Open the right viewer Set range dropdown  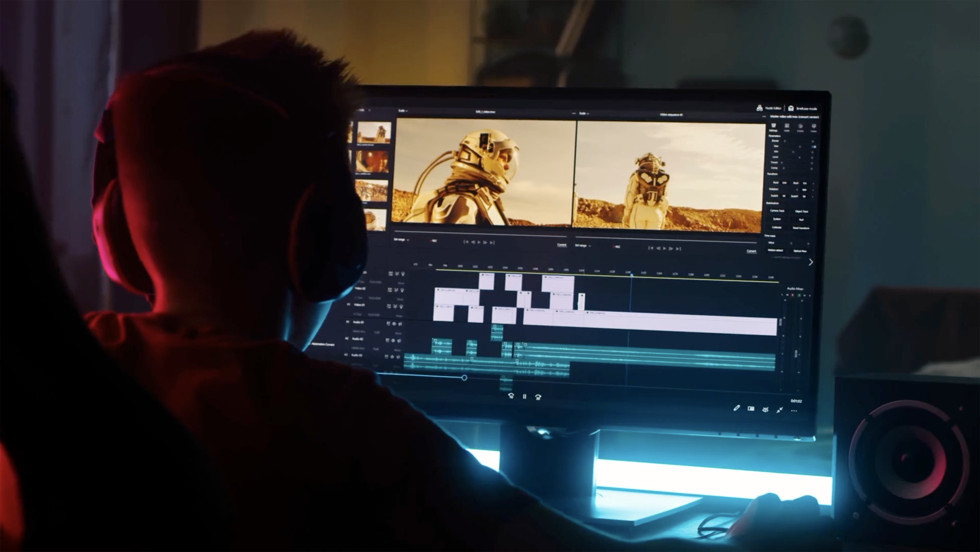pos(583,246)
